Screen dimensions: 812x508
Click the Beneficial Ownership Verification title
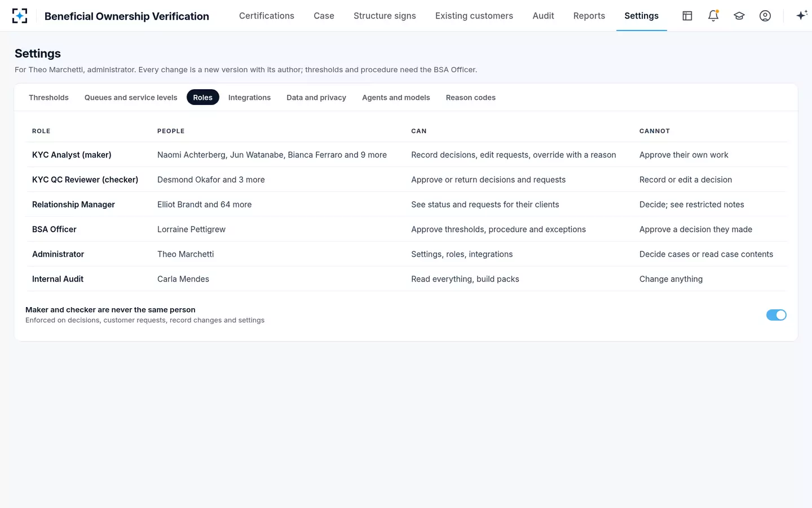coord(127,16)
